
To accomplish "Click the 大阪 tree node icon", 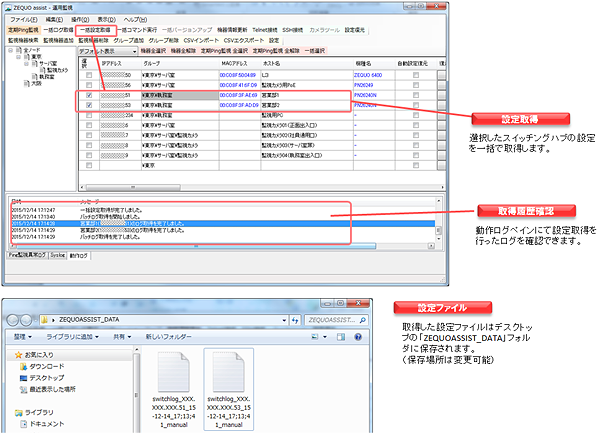I will pos(26,83).
